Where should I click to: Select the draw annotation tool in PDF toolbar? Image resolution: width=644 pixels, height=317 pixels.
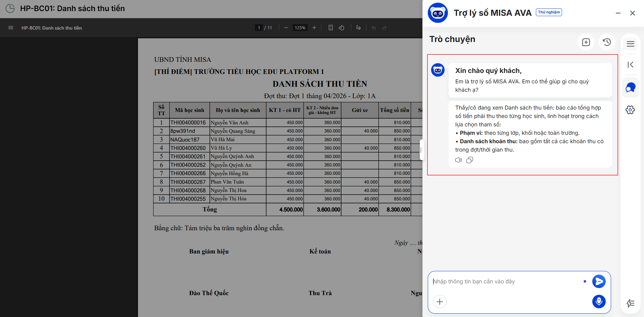click(x=358, y=28)
